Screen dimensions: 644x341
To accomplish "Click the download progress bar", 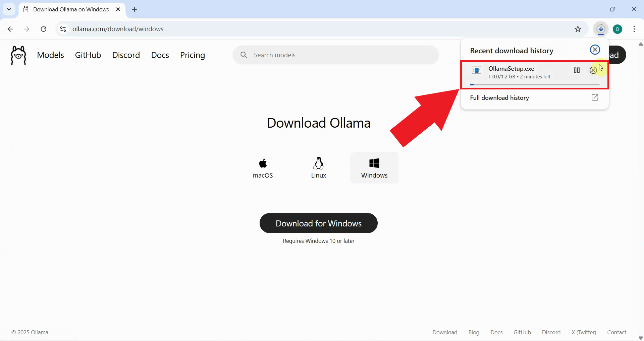I will pos(534,84).
